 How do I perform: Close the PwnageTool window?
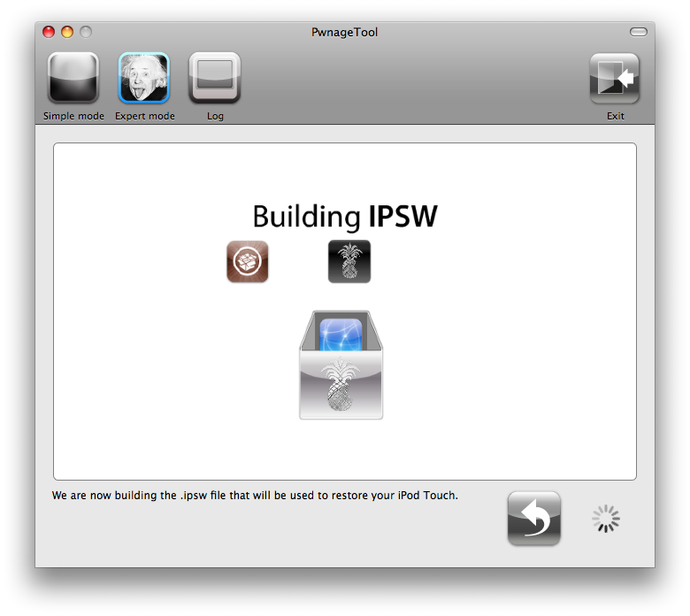click(49, 32)
